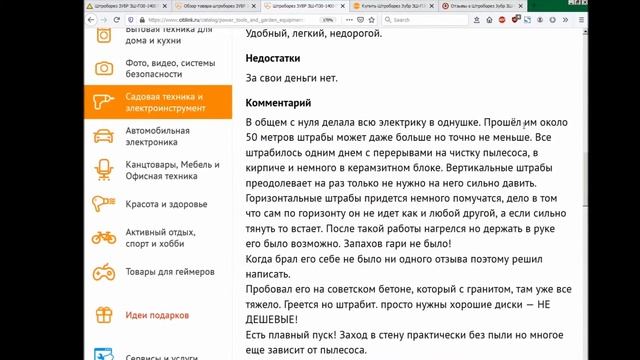Click in the browser Search field
This screenshot has height=360, width=640.
[425, 20]
